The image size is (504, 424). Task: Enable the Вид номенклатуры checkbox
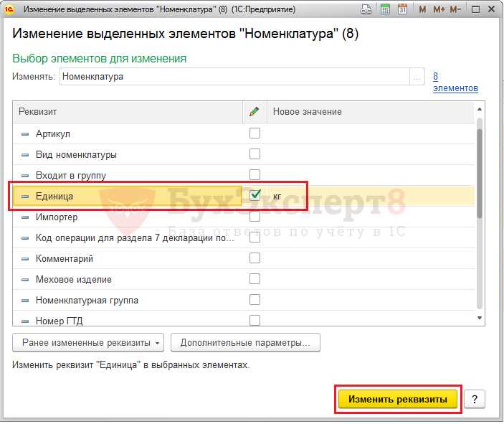pyautogui.click(x=255, y=154)
